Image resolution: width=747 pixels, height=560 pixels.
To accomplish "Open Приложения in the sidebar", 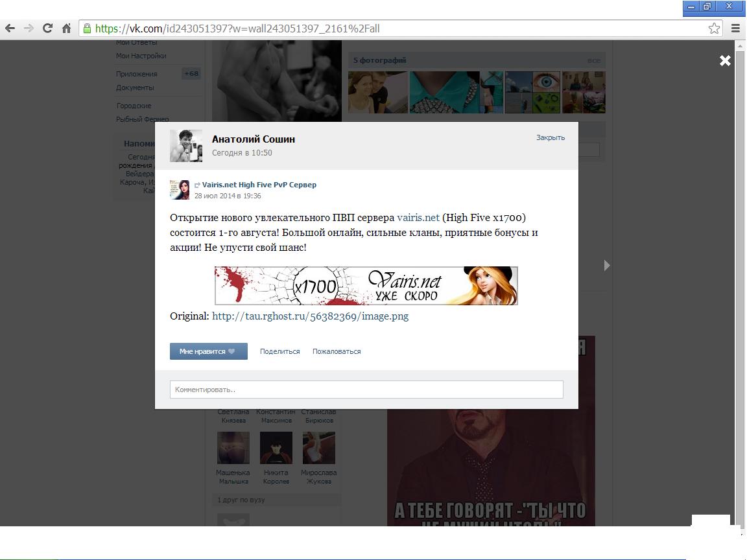I will pos(136,74).
